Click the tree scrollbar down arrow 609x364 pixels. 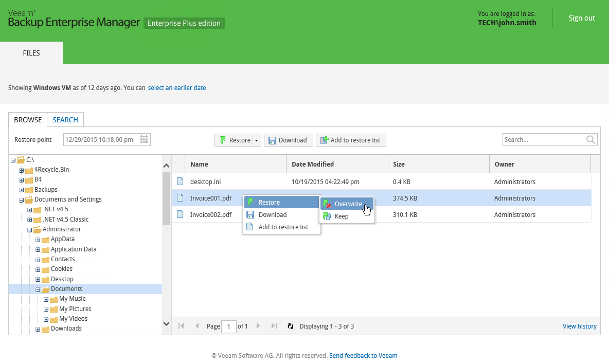coord(166,323)
